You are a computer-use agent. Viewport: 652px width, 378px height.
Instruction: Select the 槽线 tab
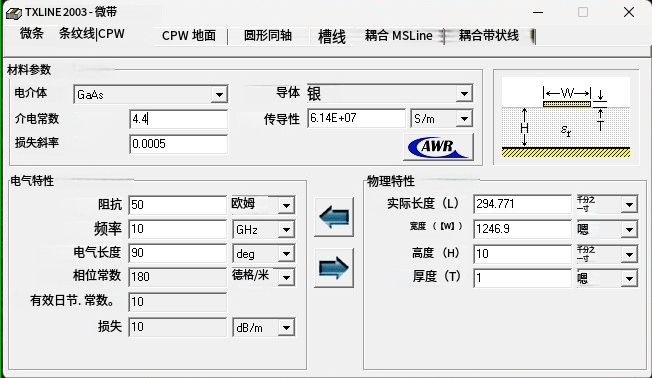pyautogui.click(x=332, y=37)
